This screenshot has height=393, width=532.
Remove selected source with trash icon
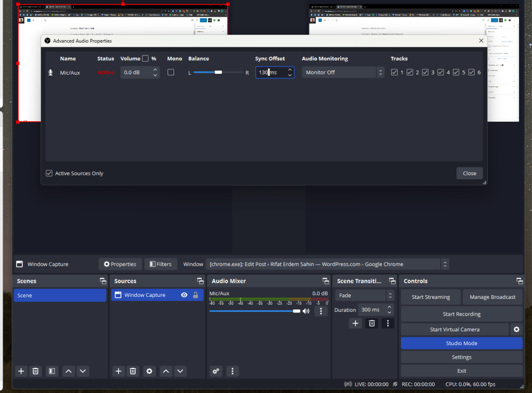point(133,371)
